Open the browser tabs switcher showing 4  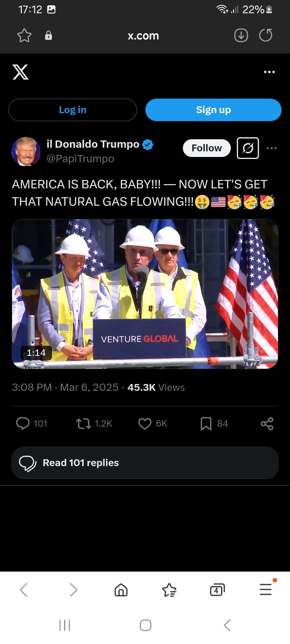tap(217, 590)
